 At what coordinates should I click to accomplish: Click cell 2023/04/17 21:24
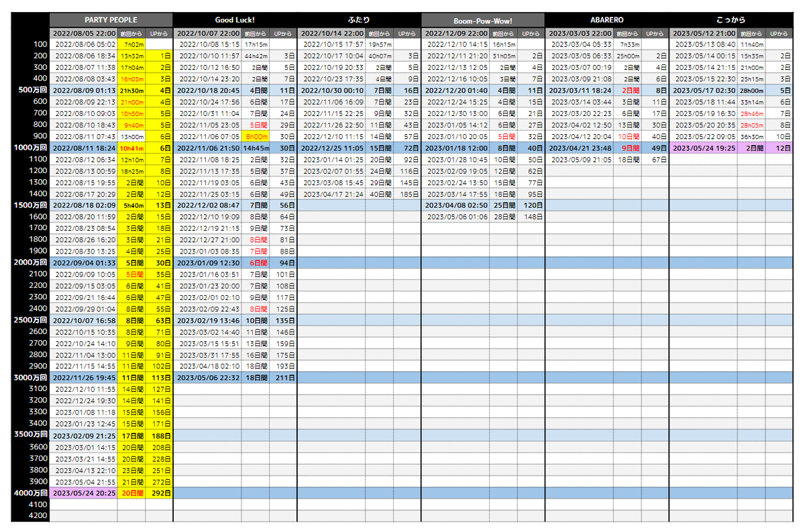tap(332, 193)
